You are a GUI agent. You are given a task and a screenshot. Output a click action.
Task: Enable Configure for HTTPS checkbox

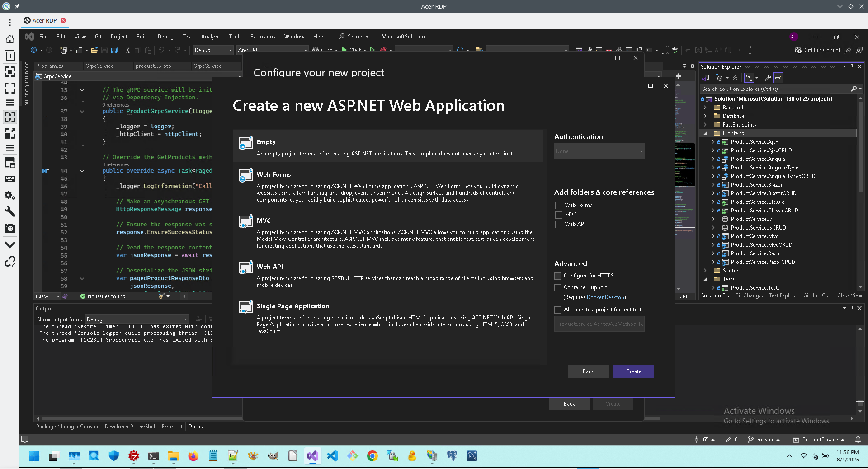tap(558, 276)
